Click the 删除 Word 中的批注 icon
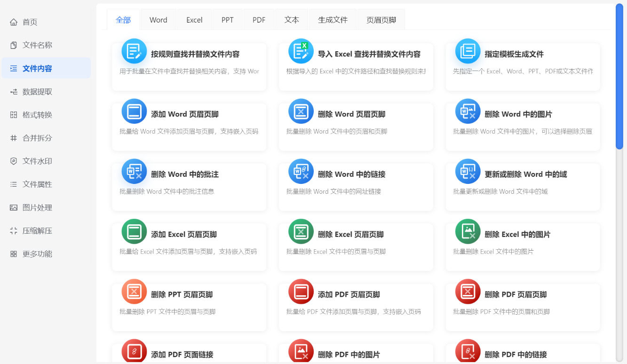Image resolution: width=627 pixels, height=364 pixels. (134, 171)
